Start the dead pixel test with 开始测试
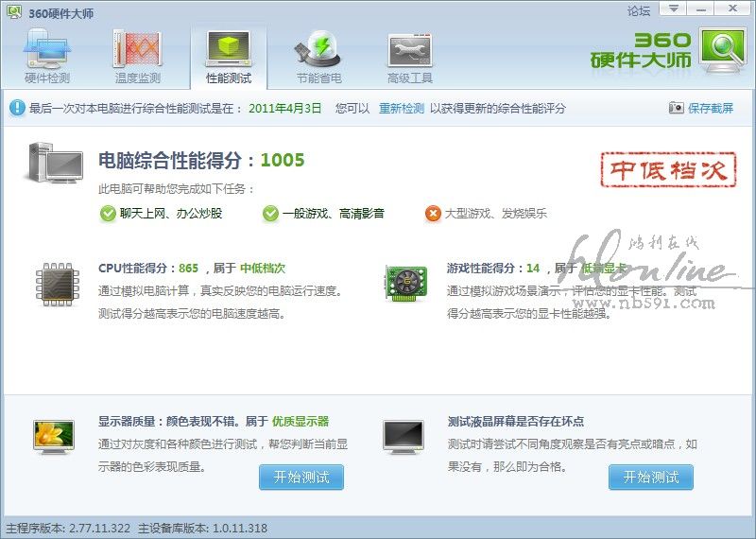756x539 pixels. click(x=651, y=478)
